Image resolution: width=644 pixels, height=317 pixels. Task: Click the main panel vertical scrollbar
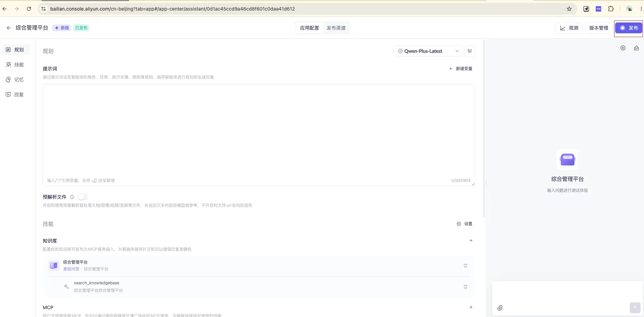pyautogui.click(x=484, y=129)
